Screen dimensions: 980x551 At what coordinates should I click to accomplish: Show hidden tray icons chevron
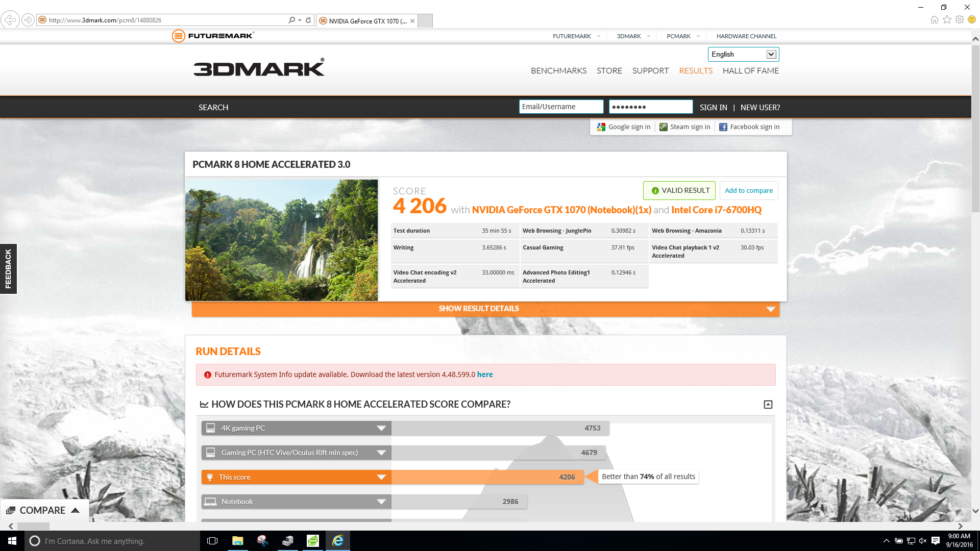886,541
